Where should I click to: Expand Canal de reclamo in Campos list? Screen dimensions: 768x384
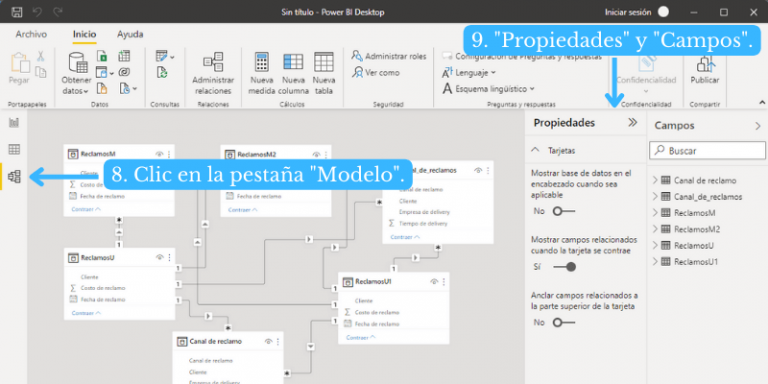[x=655, y=180]
